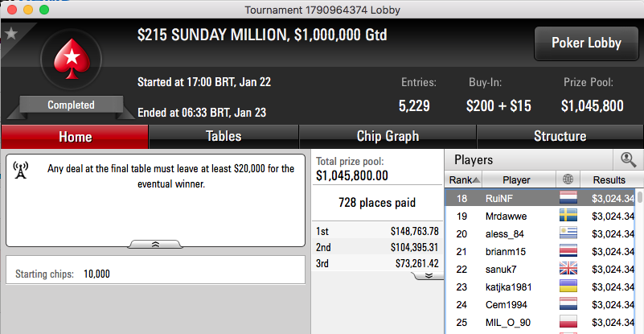Click the UK flag beside sanuk7

coord(568,269)
